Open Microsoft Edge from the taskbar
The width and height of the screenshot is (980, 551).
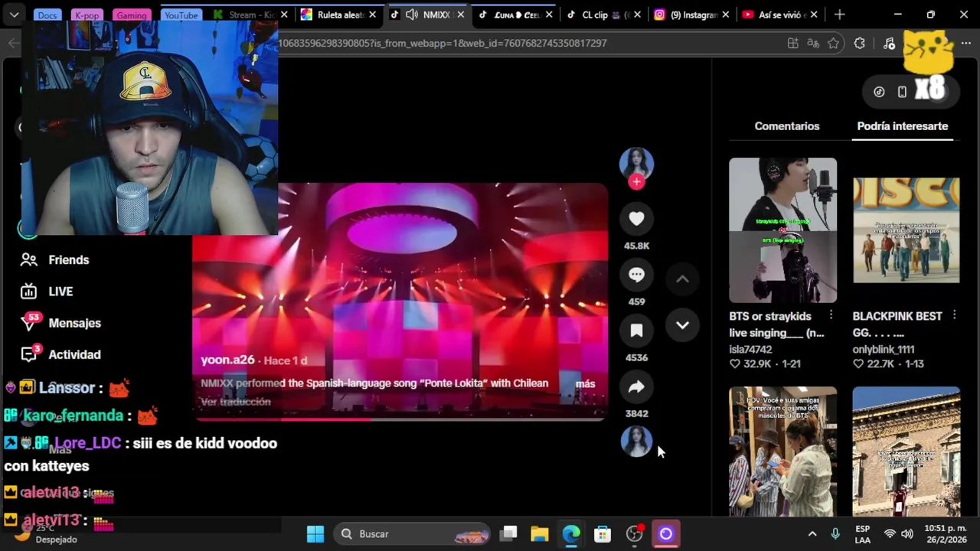pos(571,534)
